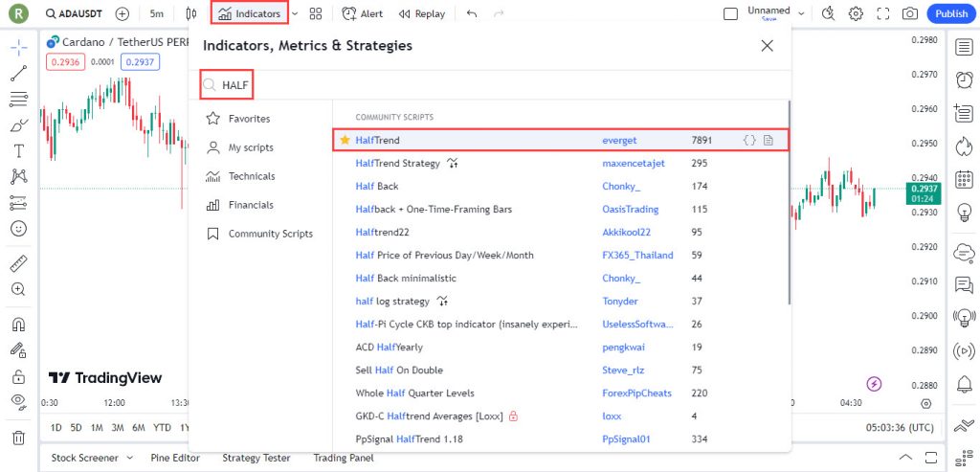Open the layout templates grid icon
Screen dimensions: 980x472
point(316,13)
